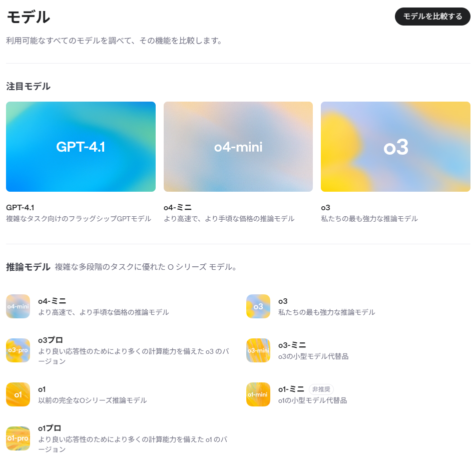Viewport: 476px width, 459px height.
Task: Click the o1-pro model icon
Action: (x=18, y=438)
